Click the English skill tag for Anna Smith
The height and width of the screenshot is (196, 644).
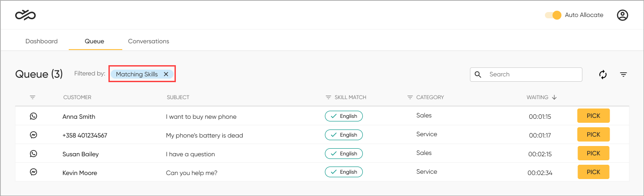click(344, 116)
